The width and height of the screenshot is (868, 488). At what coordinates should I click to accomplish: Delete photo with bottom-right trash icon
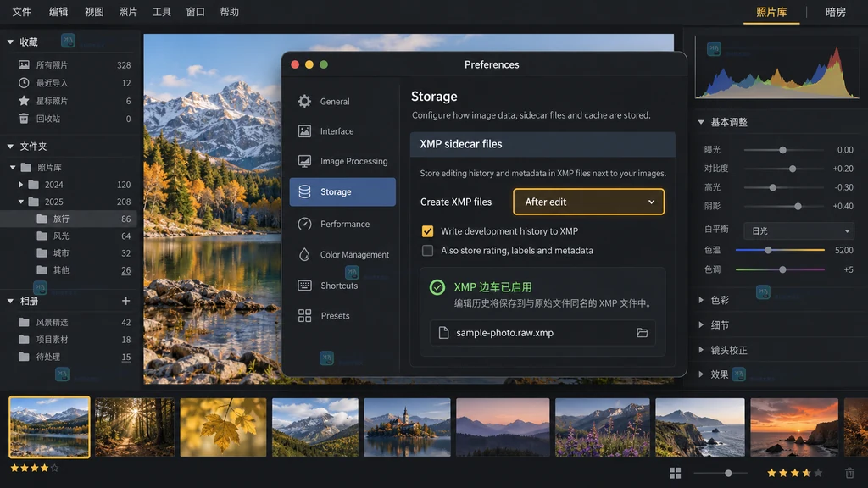[x=849, y=473]
